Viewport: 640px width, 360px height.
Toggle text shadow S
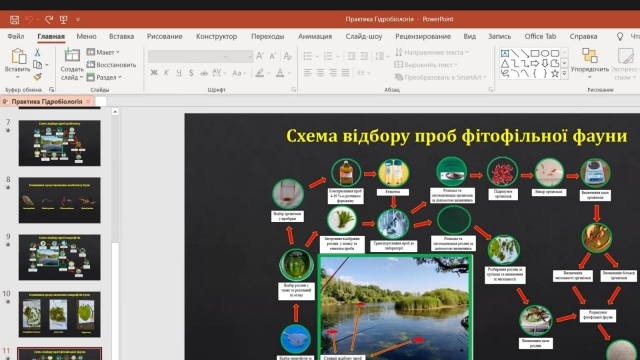191,73
